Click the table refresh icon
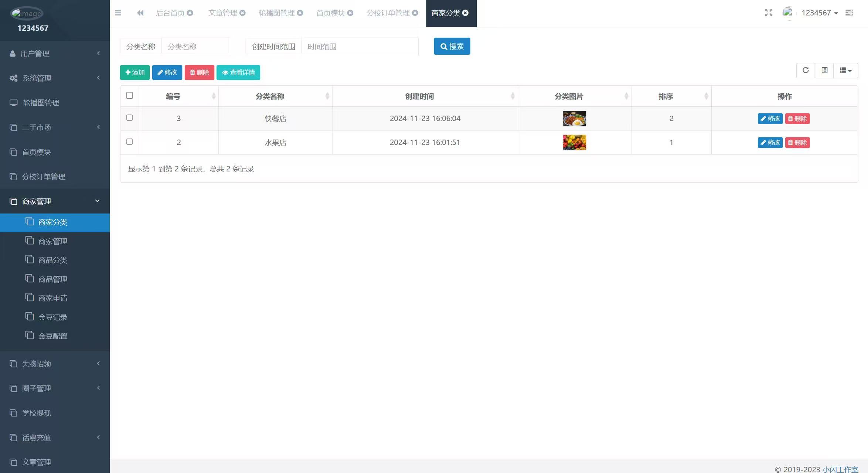Screen dimensions: 868x473 point(806,70)
